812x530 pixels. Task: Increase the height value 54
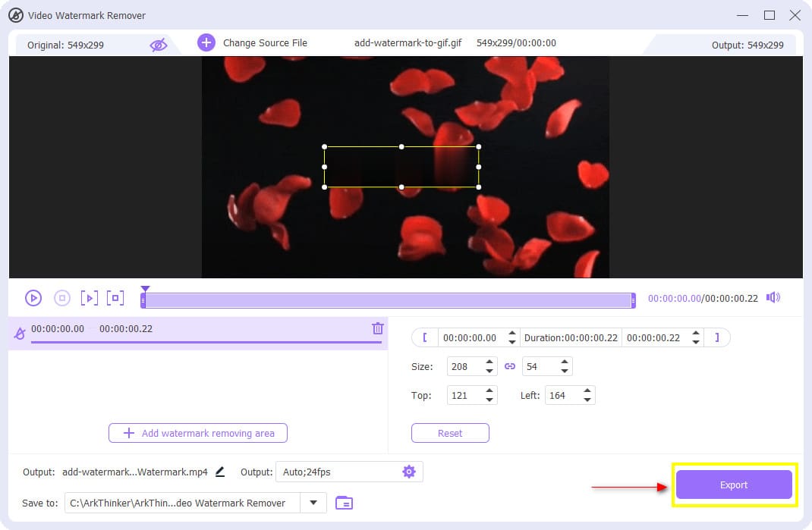click(x=565, y=362)
